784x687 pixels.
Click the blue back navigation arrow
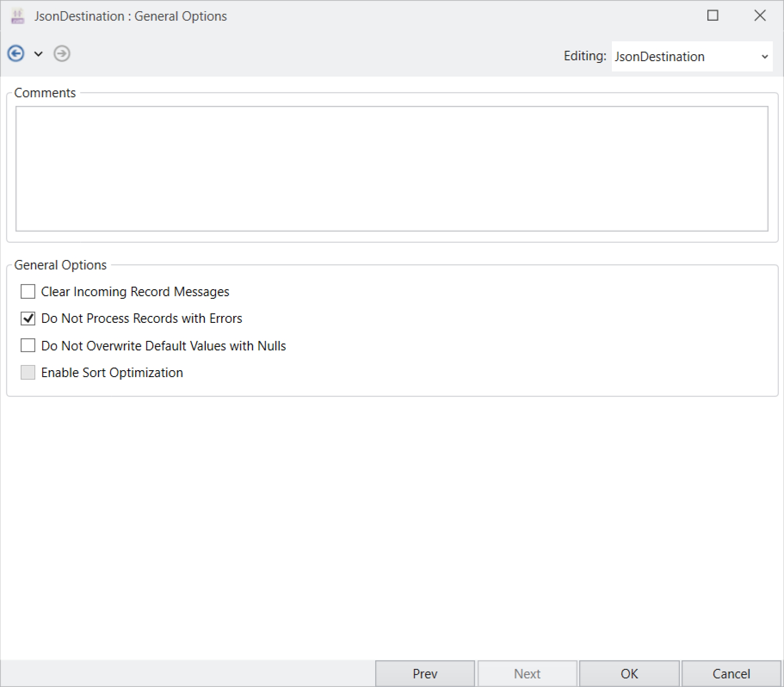click(16, 54)
